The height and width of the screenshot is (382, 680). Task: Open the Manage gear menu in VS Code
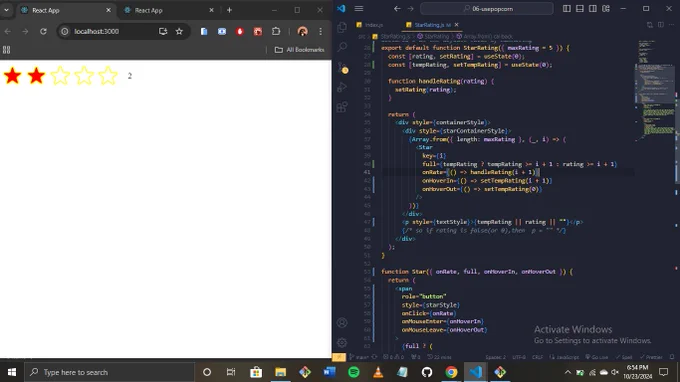click(x=342, y=343)
